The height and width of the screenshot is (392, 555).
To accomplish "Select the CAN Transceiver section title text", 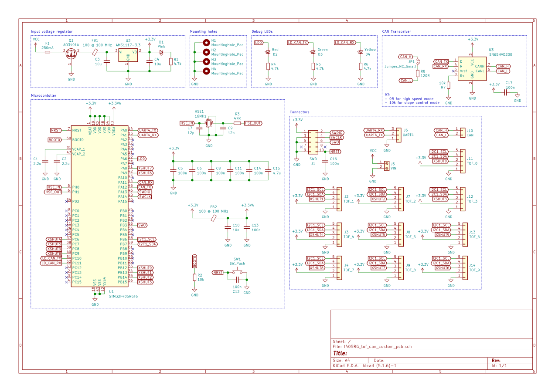I will pos(397,31).
